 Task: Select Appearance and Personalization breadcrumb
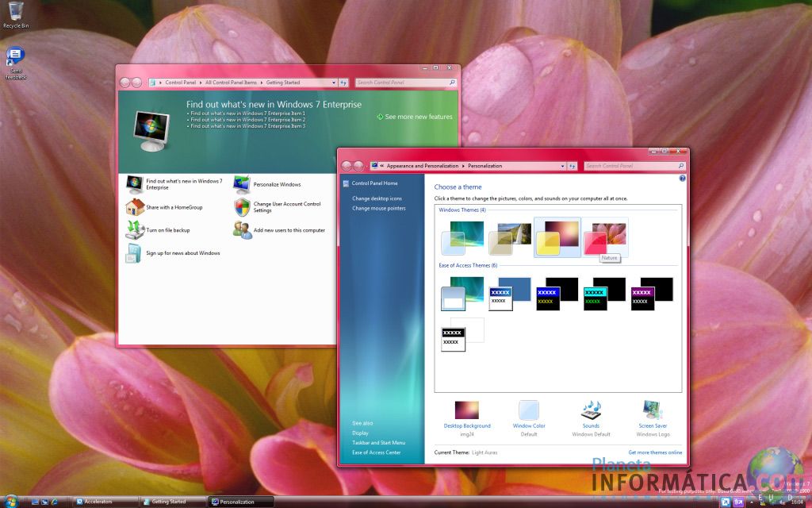(x=423, y=166)
